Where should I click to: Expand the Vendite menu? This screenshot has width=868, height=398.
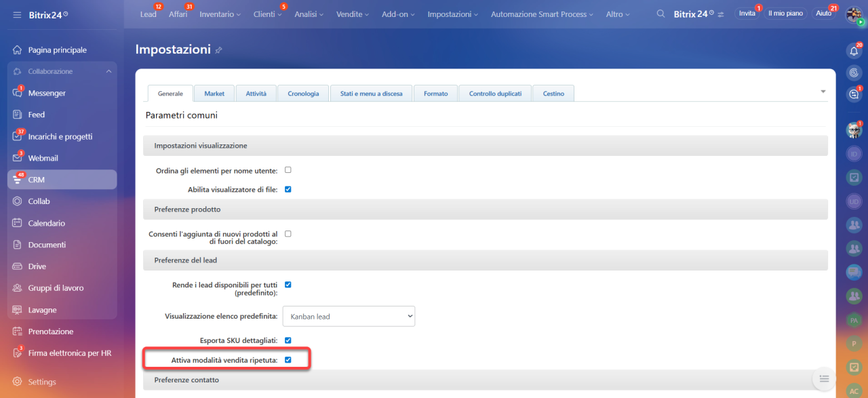(x=353, y=14)
